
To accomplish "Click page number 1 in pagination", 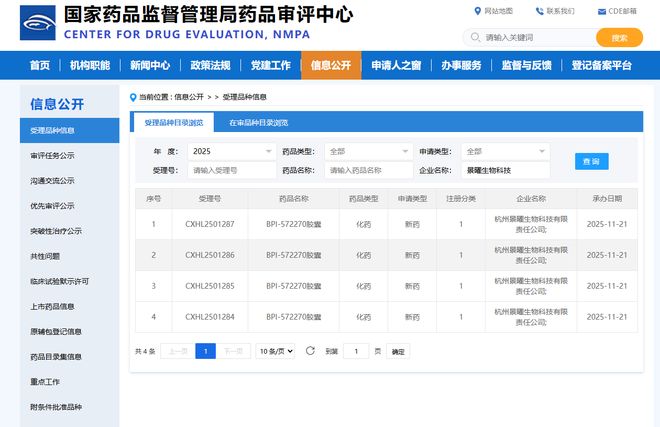I will pyautogui.click(x=205, y=351).
